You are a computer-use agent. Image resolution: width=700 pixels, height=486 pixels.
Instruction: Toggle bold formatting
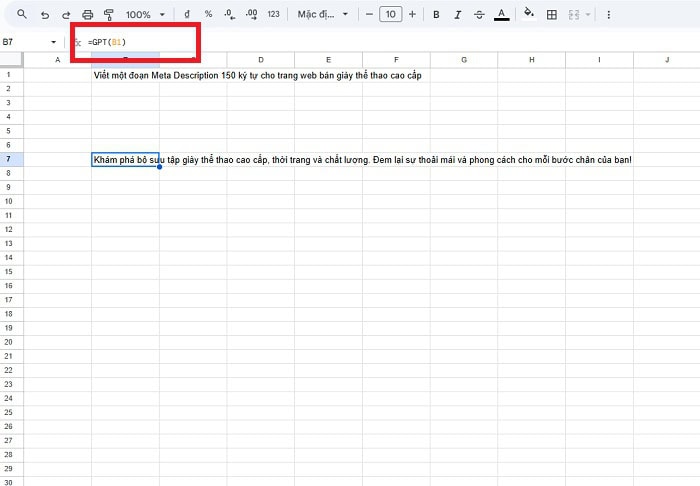[436, 14]
